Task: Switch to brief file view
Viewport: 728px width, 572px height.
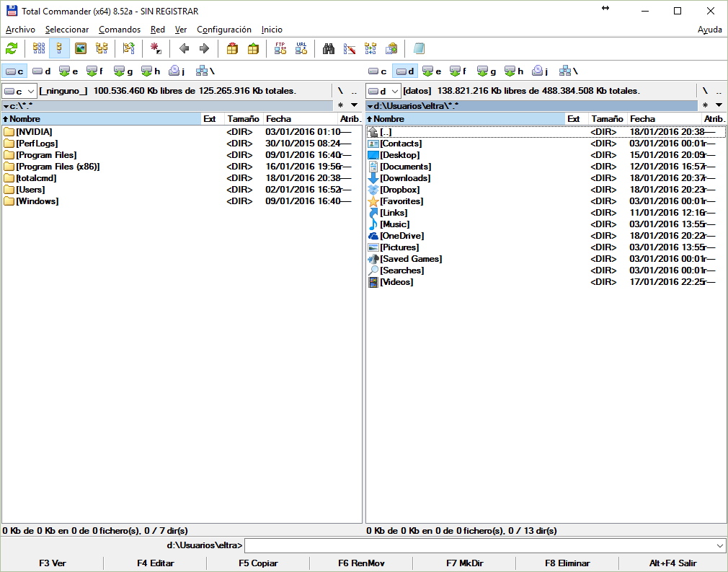Action: tap(38, 48)
